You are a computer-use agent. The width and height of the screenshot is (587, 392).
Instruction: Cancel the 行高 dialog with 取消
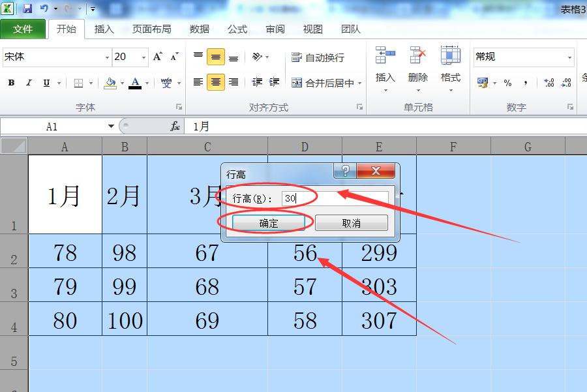click(x=352, y=223)
